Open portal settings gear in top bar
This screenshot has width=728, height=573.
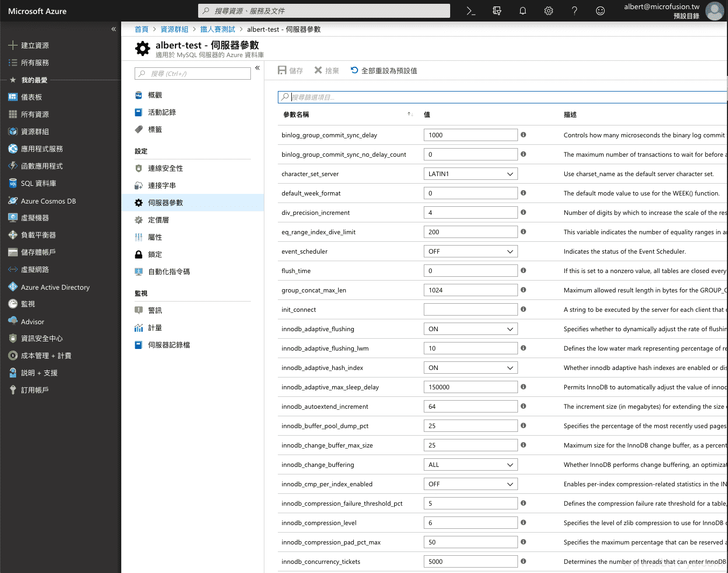(x=549, y=11)
